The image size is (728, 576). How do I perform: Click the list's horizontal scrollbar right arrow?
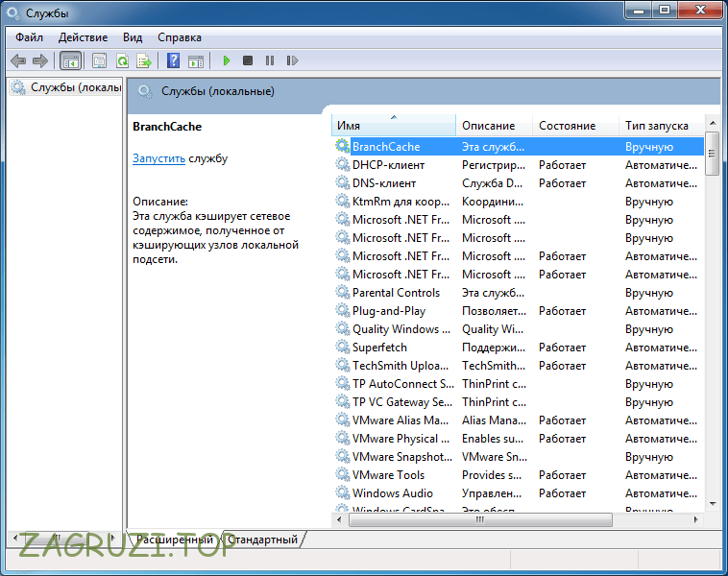696,519
